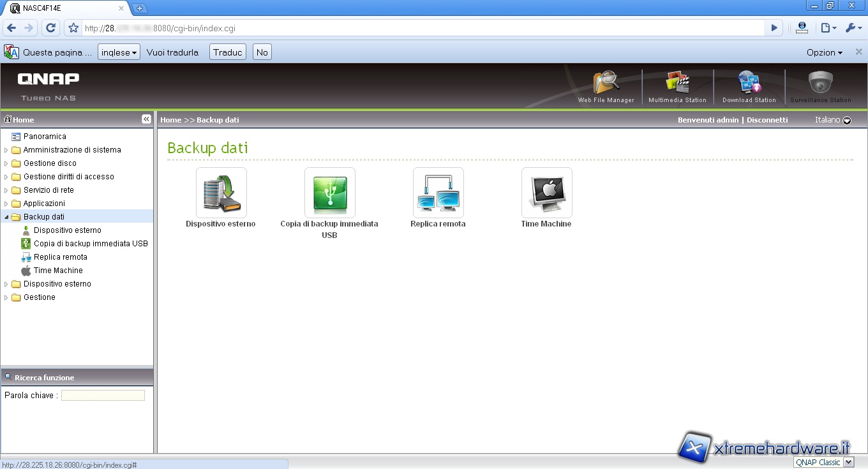Open the Dispositivo esterno backup icon
This screenshot has height=469, width=868.
pos(221,193)
